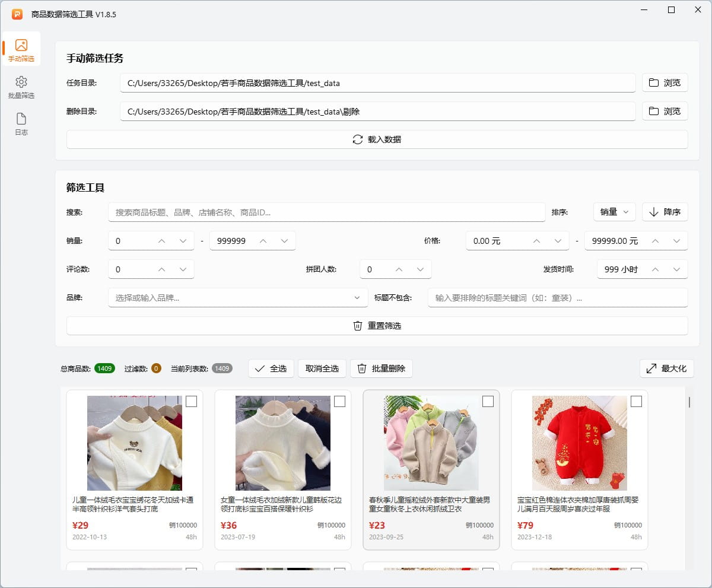Open the 销量 sort dropdown
This screenshot has width=712, height=588.
tap(614, 212)
